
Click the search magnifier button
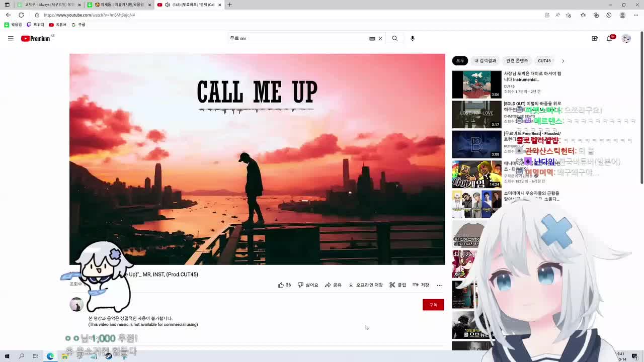pyautogui.click(x=395, y=38)
